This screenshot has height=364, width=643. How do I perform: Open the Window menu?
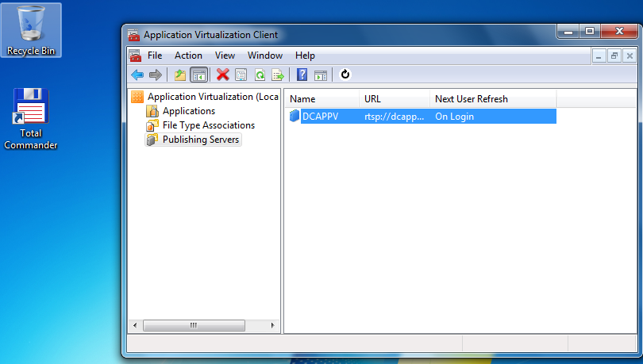pos(265,56)
